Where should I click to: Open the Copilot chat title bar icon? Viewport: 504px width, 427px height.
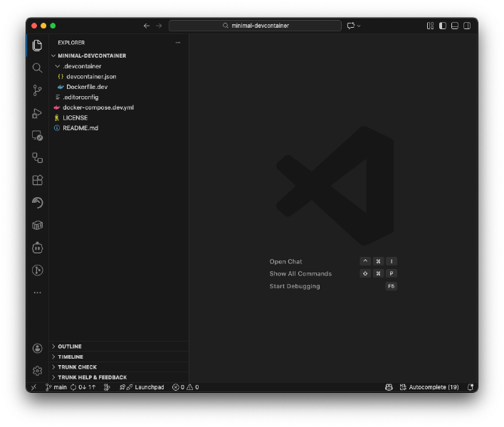tap(351, 26)
